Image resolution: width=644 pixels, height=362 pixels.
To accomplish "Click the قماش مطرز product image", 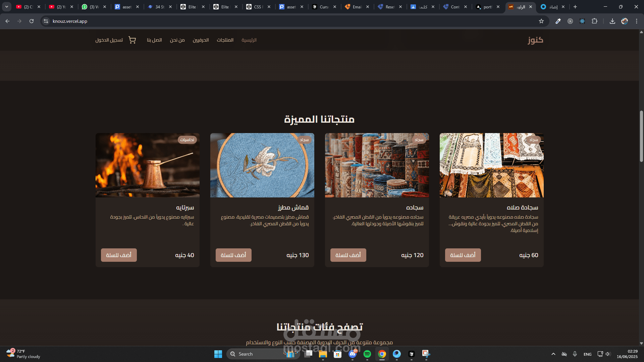I will [262, 165].
